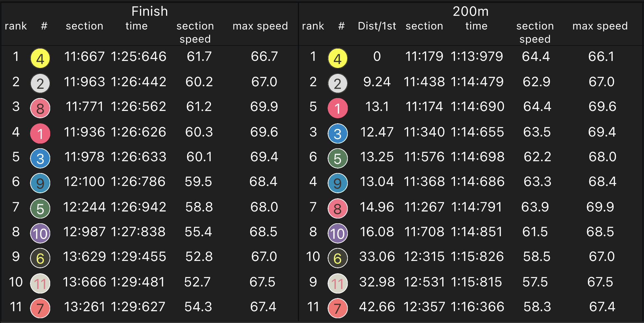The image size is (644, 323).
Task: Click the Finish section title
Action: click(150, 12)
